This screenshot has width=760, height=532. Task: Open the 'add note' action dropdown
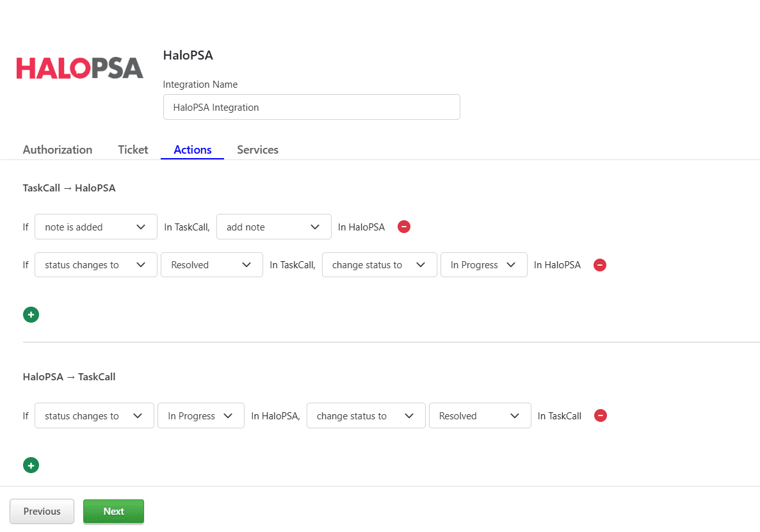click(274, 227)
